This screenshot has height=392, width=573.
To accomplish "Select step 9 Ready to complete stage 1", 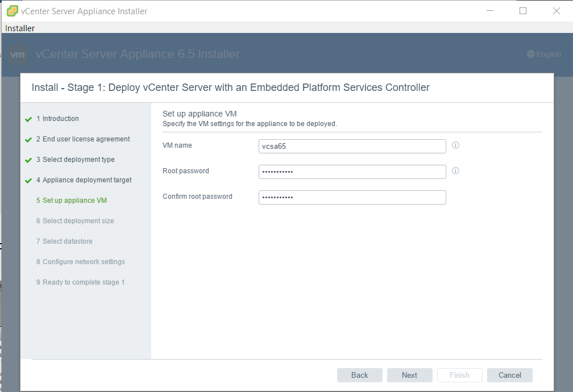I will click(80, 282).
